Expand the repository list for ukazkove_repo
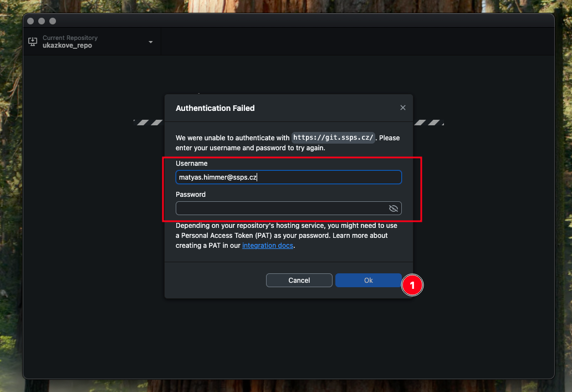 (x=150, y=41)
